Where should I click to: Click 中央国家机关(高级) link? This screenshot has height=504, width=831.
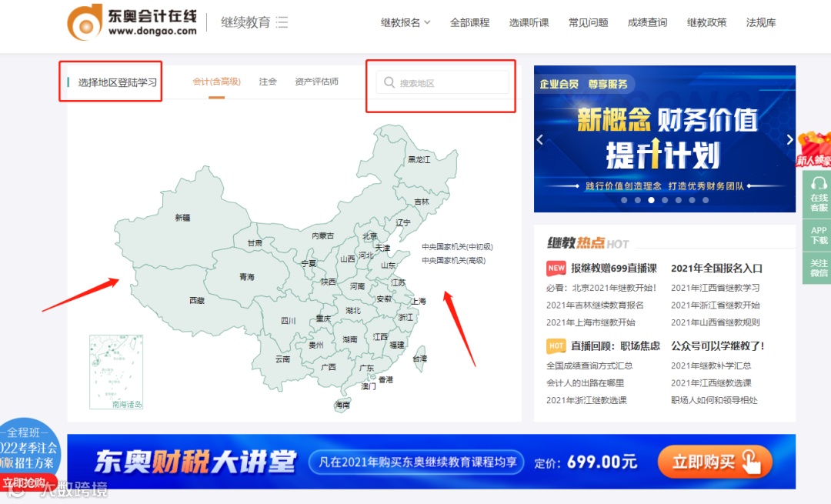pos(454,260)
